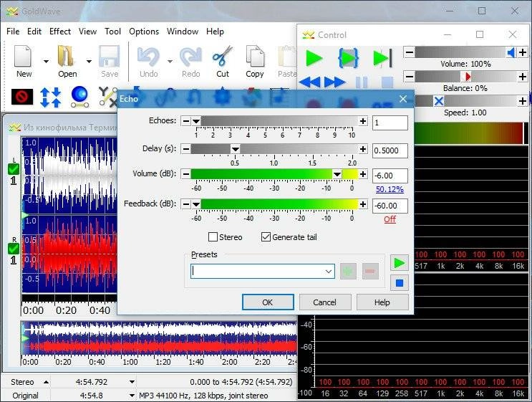Increase Control volume with plus button
The image size is (532, 402).
(x=523, y=52)
